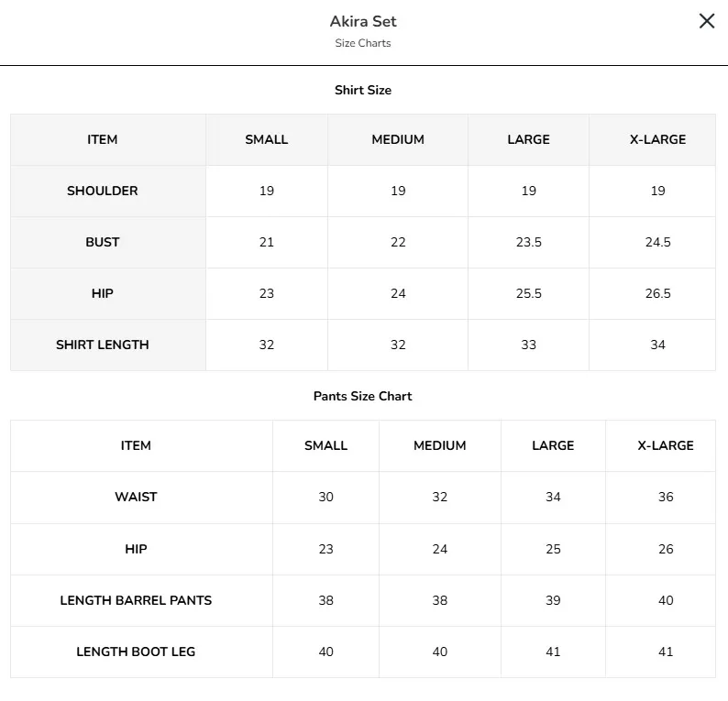Click the Shirt Size heading

coord(363,90)
